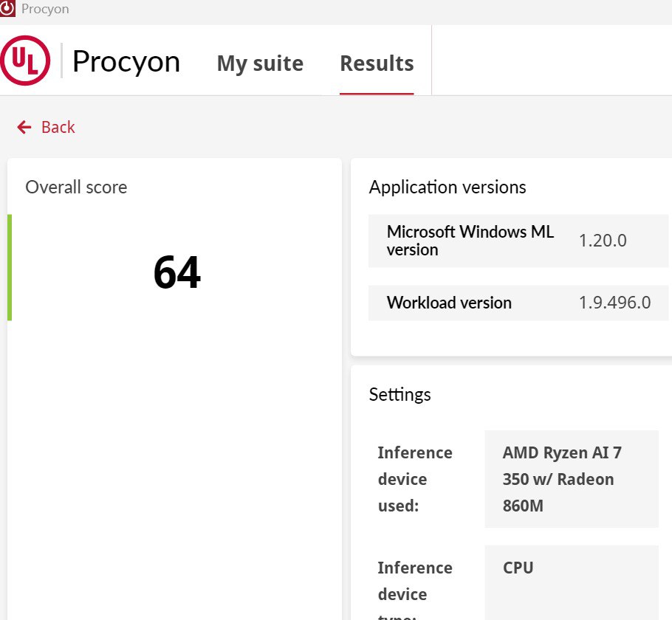Click the Settings heading
This screenshot has width=672, height=620.
tap(400, 395)
